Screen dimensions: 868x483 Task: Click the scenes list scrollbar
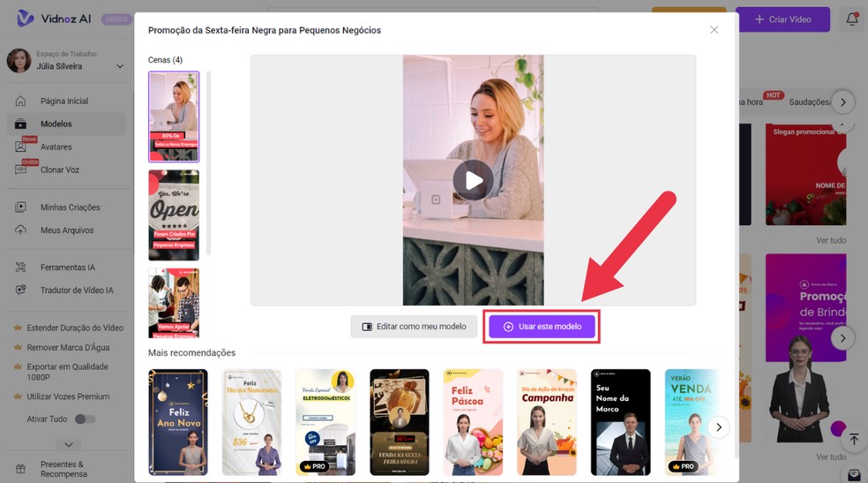point(209,163)
